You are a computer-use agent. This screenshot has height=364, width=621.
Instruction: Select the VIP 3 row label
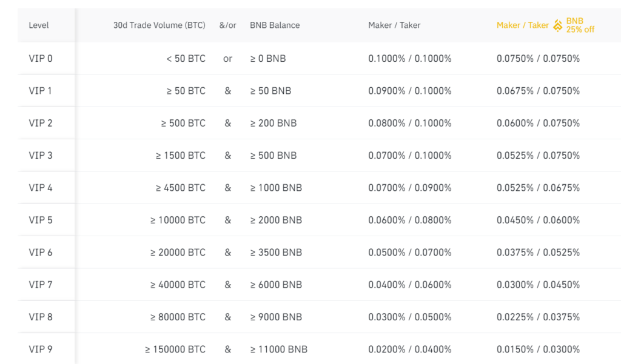(41, 156)
